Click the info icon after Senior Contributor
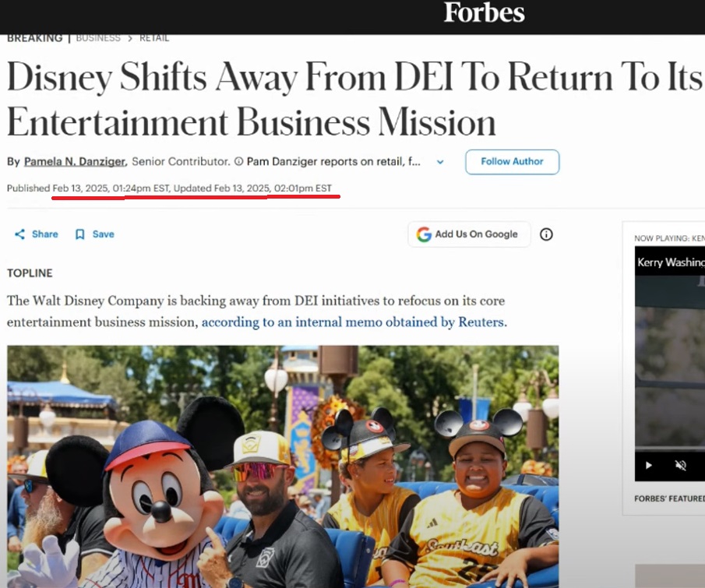The image size is (705, 588). 238,161
